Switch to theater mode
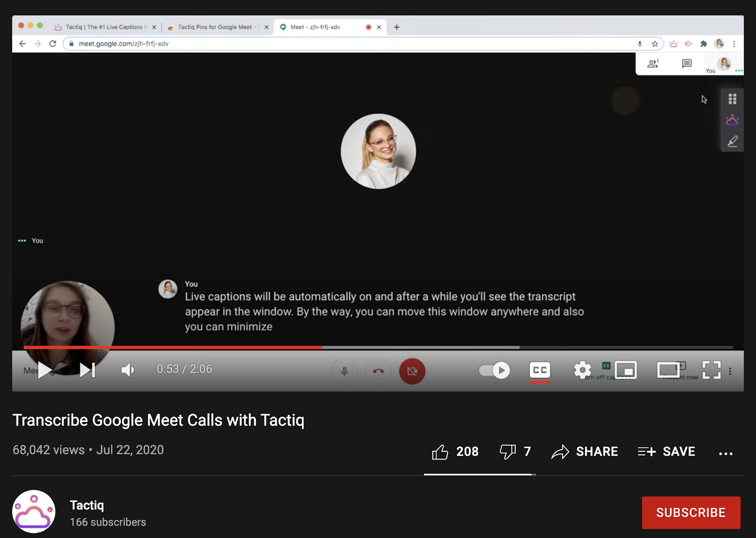The height and width of the screenshot is (538, 756). (668, 370)
